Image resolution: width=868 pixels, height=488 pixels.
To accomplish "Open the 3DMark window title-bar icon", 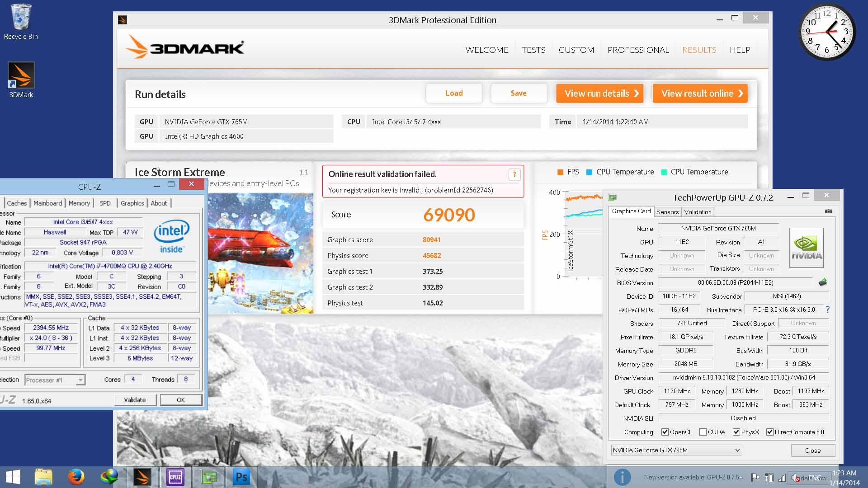I will (123, 20).
